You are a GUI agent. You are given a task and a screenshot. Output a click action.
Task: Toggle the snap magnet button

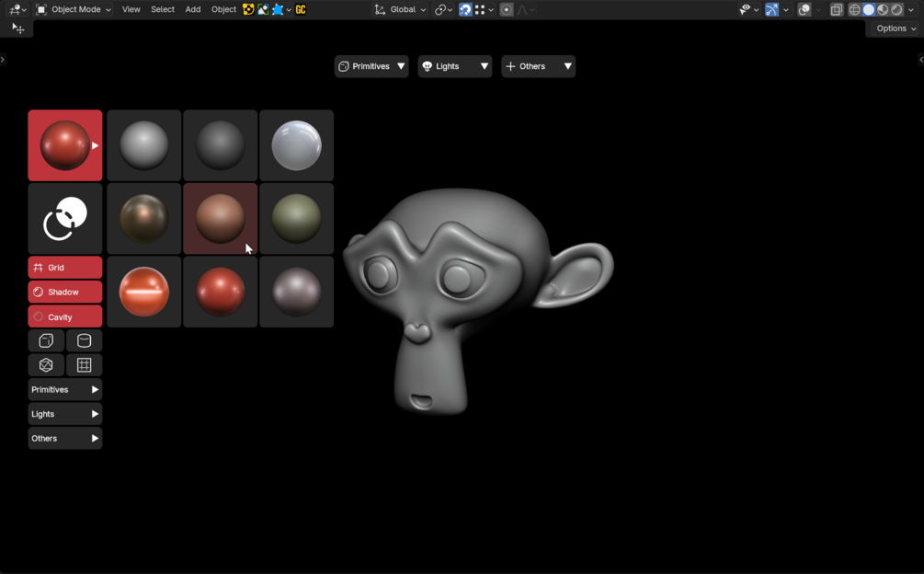coord(465,9)
